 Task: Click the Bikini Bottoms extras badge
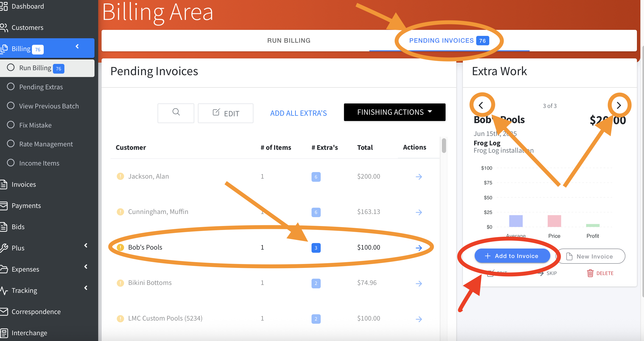pos(316,283)
